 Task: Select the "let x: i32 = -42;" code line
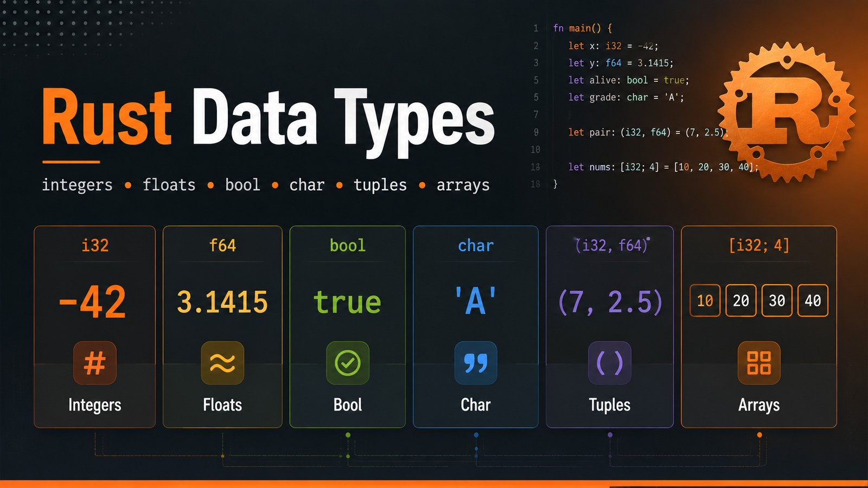click(x=614, y=46)
